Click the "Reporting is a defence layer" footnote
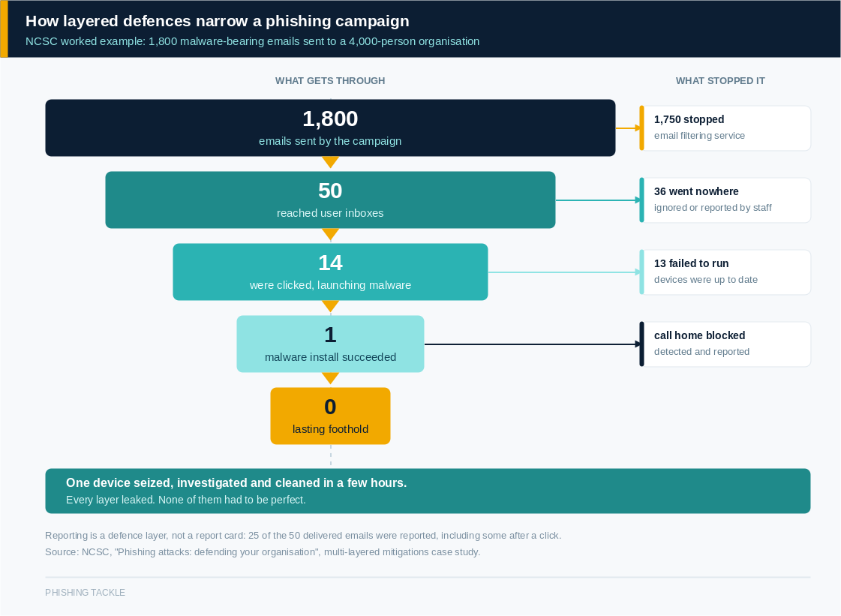 tap(303, 536)
